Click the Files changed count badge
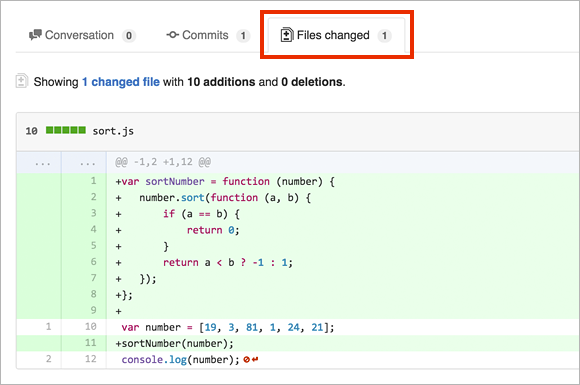Viewport: 580px width, 385px height. click(x=384, y=36)
